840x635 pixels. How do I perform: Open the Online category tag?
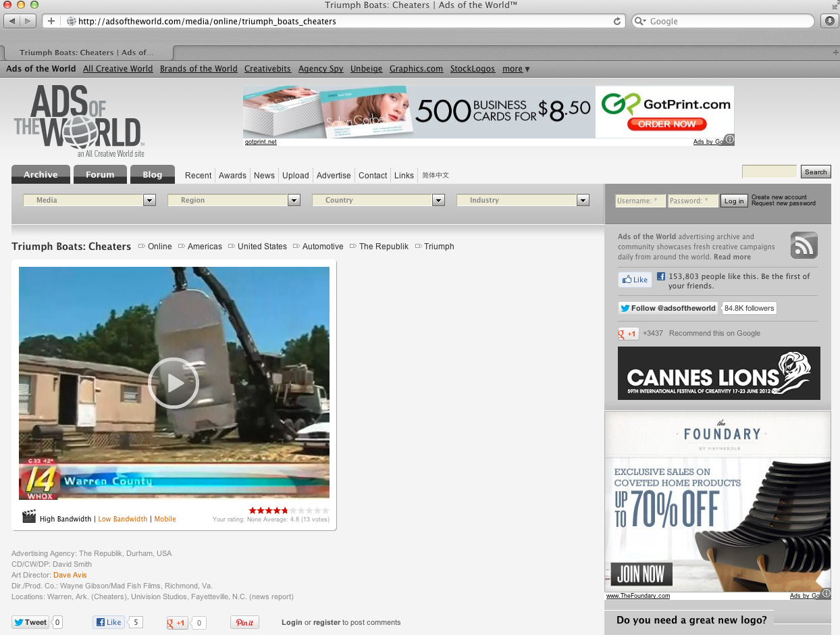[160, 247]
